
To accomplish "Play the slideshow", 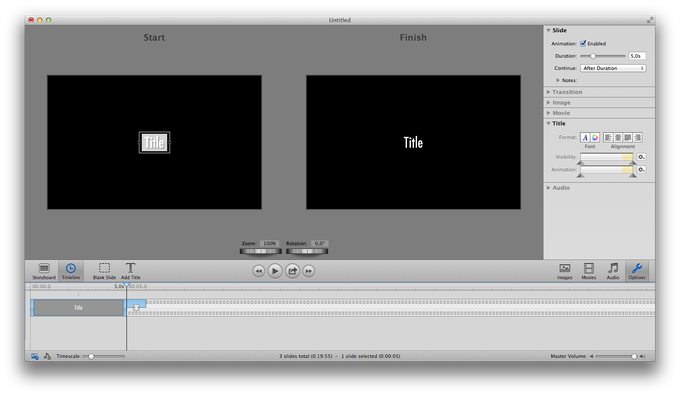I will pos(275,271).
